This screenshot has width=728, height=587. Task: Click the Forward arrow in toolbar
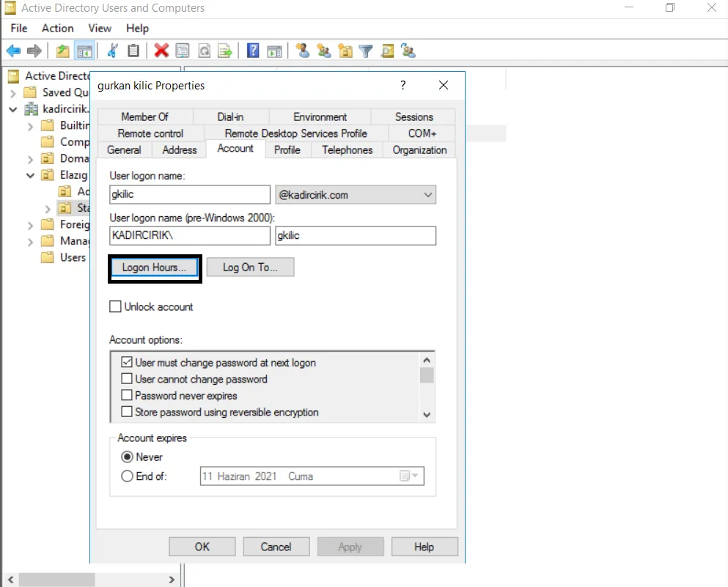click(34, 51)
